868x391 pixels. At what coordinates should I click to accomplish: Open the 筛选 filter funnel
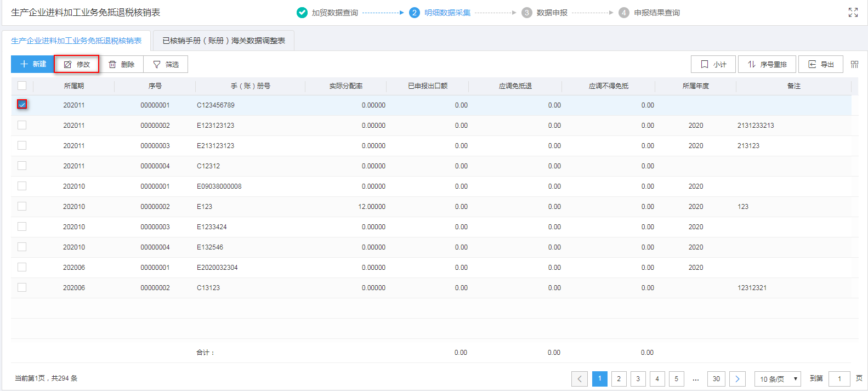pos(166,64)
